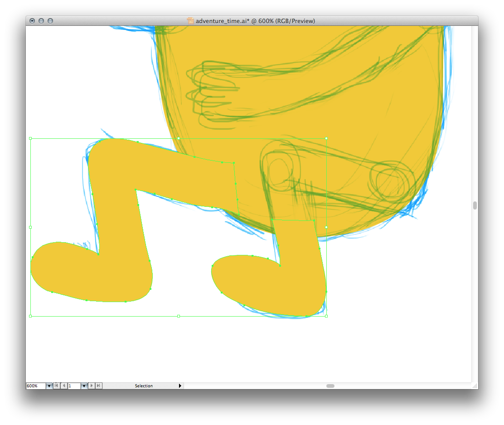Click the vertical scrollbar thumb

[x=475, y=205]
